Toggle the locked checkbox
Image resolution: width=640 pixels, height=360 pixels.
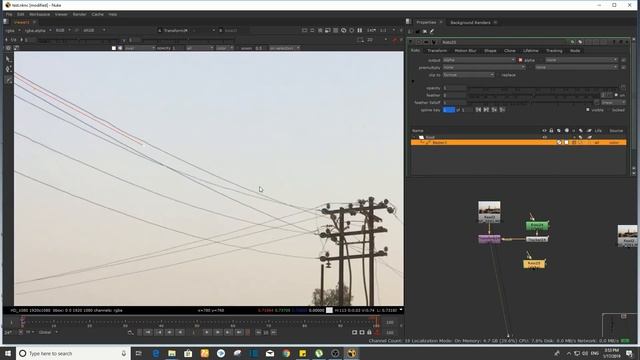[x=609, y=110]
